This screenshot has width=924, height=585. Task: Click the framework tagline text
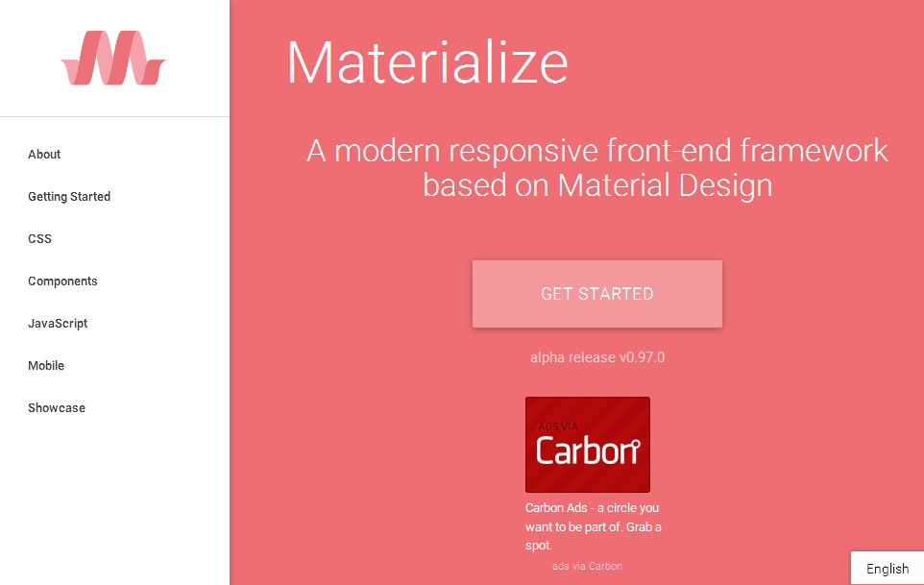coord(596,167)
